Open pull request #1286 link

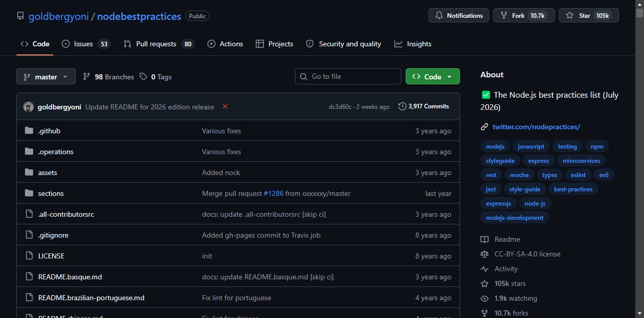[x=273, y=193]
